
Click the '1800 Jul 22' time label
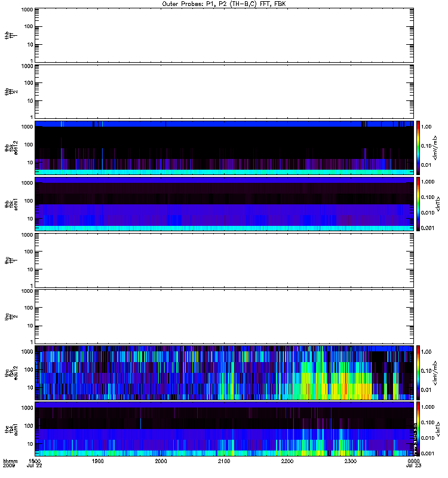pyautogui.click(x=35, y=464)
